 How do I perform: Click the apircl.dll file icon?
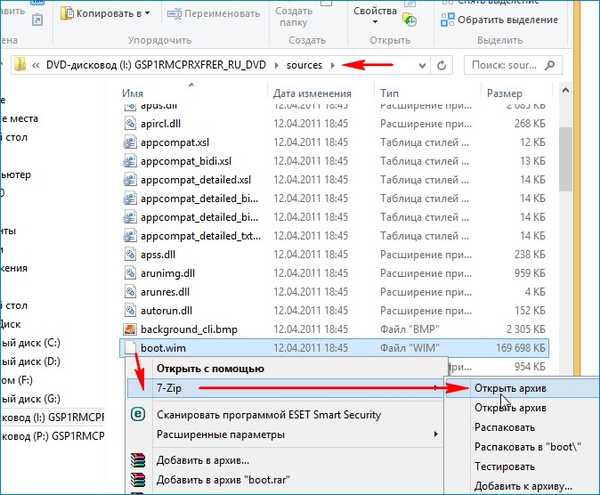[x=131, y=123]
